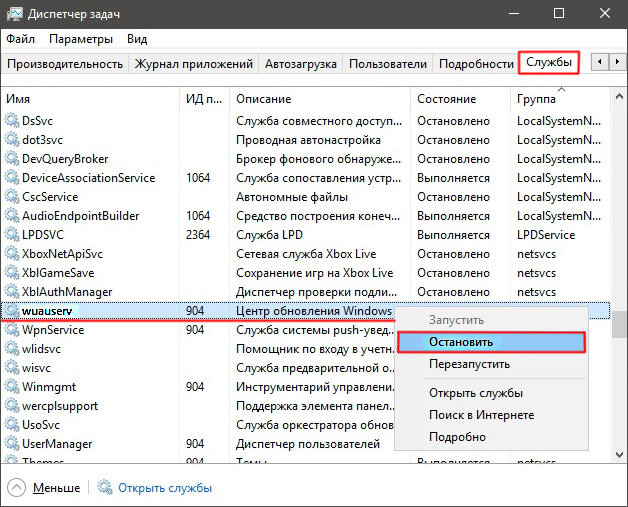Image resolution: width=628 pixels, height=507 pixels.
Task: Click the wisvc gear icon
Action: [x=12, y=368]
